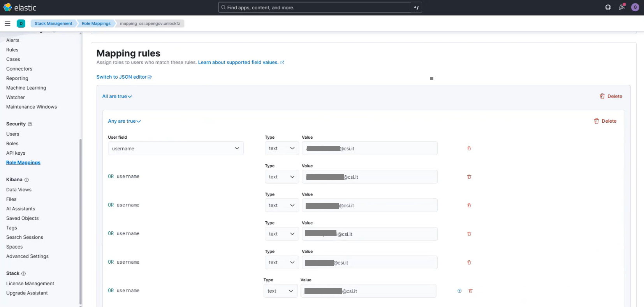Viewport: 644px width, 307px height.
Task: Click Kibana section info icon
Action: click(26, 180)
